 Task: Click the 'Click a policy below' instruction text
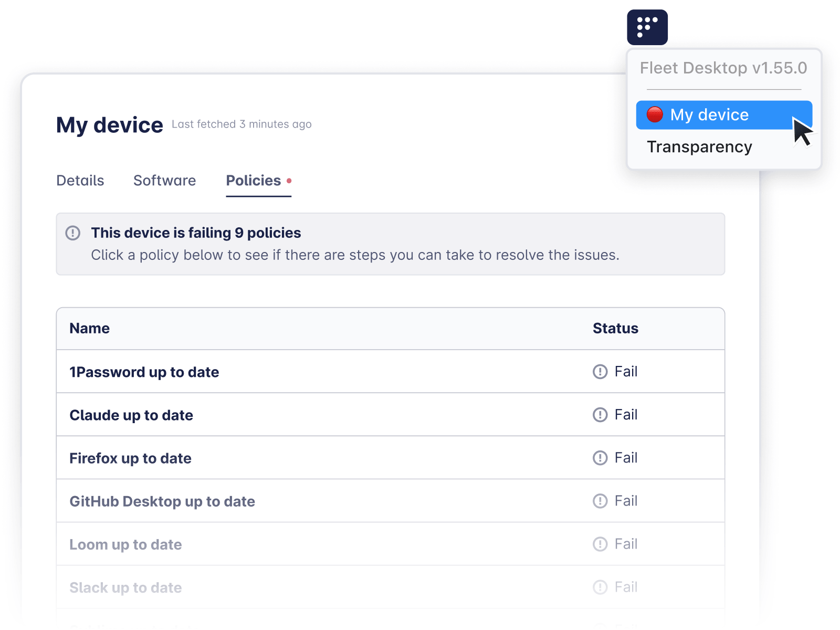tap(355, 255)
